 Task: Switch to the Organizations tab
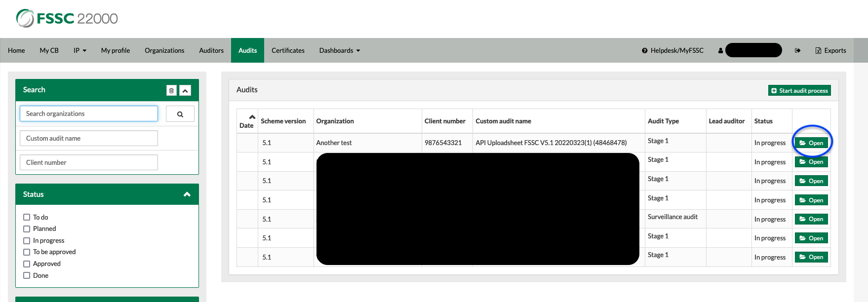[164, 51]
